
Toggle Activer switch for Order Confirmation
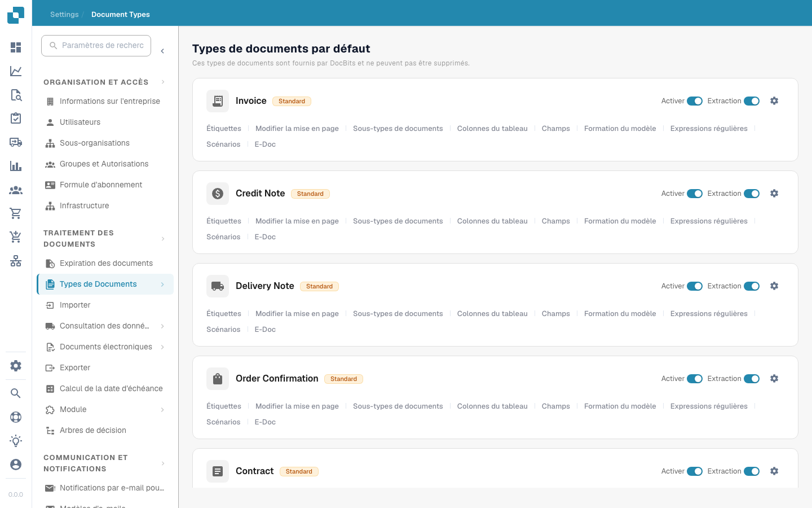(x=695, y=379)
